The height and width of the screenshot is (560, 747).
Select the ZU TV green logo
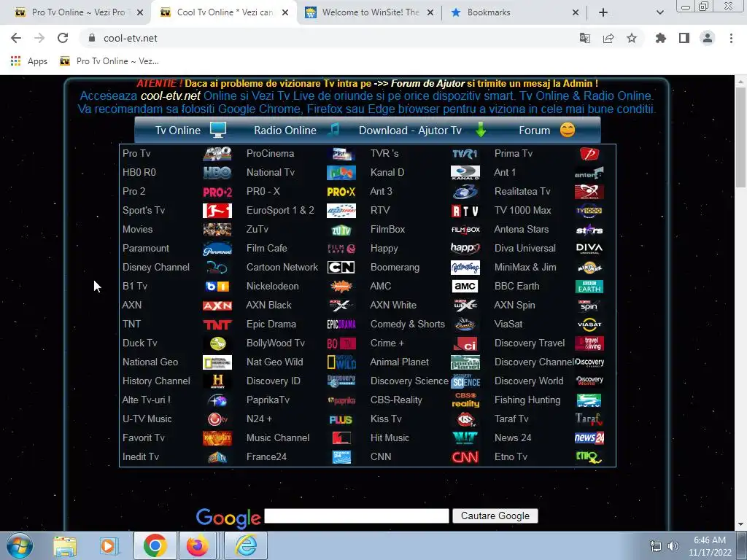tap(341, 230)
